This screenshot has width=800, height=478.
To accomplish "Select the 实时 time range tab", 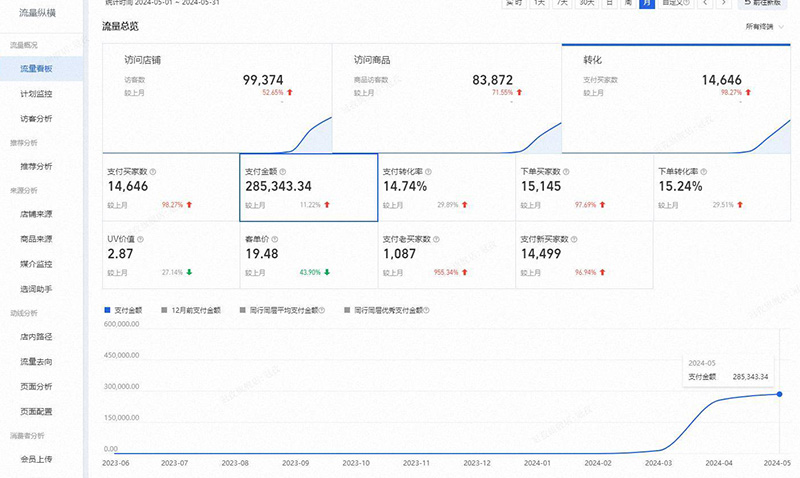I will [514, 3].
